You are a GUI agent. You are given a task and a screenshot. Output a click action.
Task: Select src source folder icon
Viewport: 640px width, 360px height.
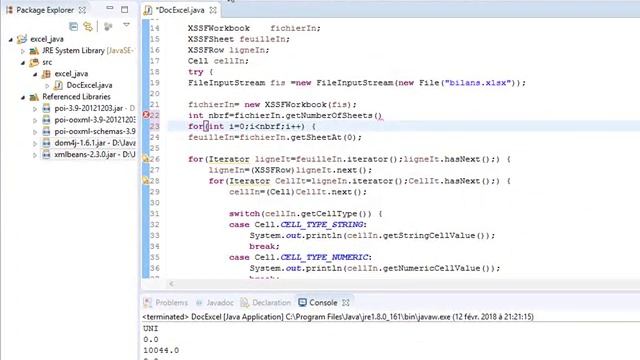click(34, 62)
